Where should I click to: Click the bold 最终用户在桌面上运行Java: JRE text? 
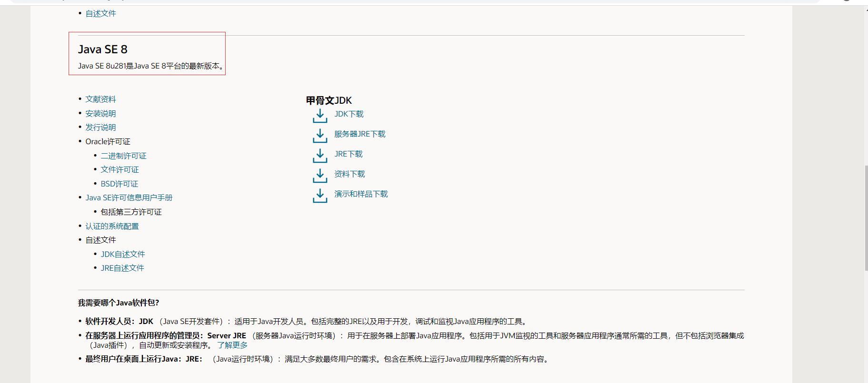click(144, 359)
